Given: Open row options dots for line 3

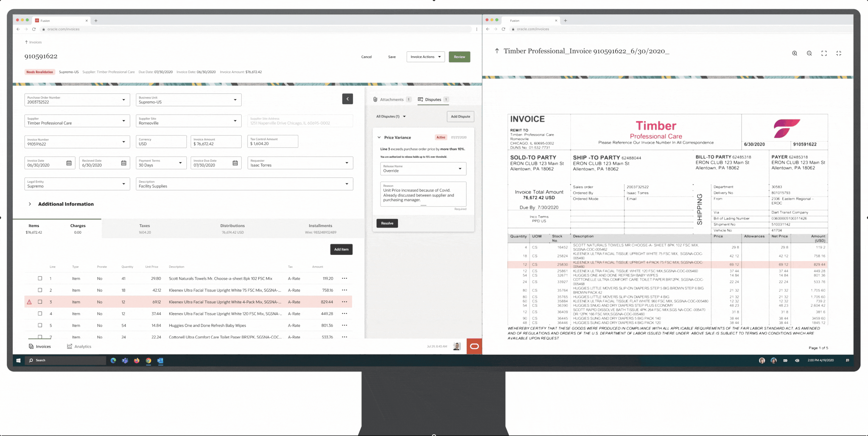Looking at the screenshot, I should click(x=344, y=302).
